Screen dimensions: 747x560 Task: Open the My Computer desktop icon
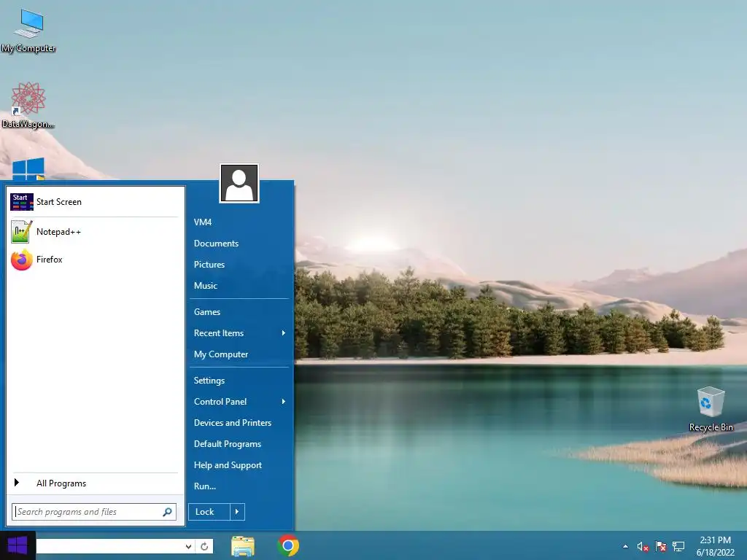[28, 31]
